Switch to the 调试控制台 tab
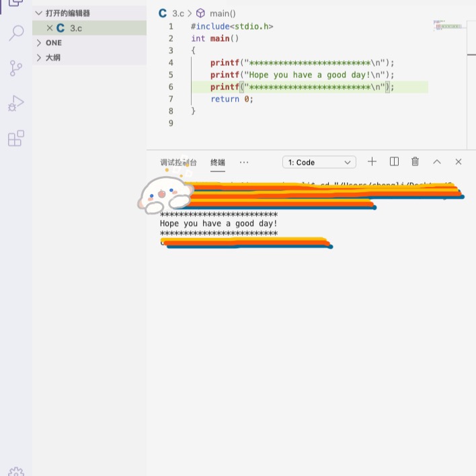 pos(179,163)
